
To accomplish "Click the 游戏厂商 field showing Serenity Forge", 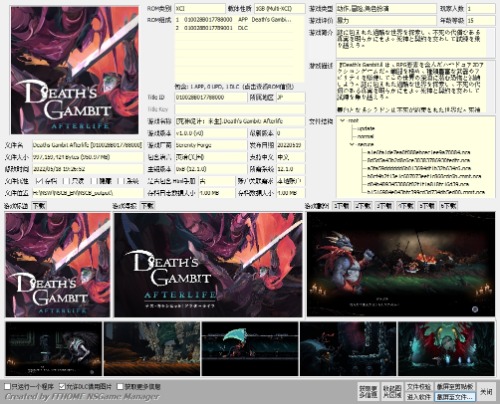I will [x=211, y=145].
